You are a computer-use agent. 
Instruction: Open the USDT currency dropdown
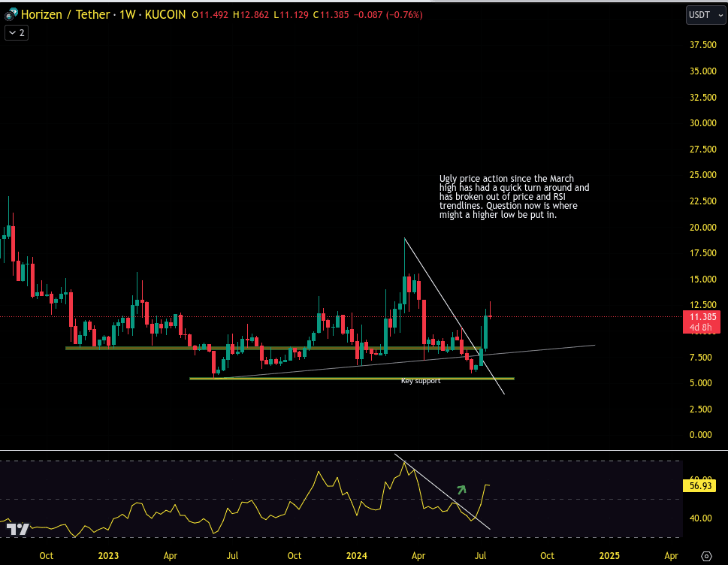click(x=705, y=15)
